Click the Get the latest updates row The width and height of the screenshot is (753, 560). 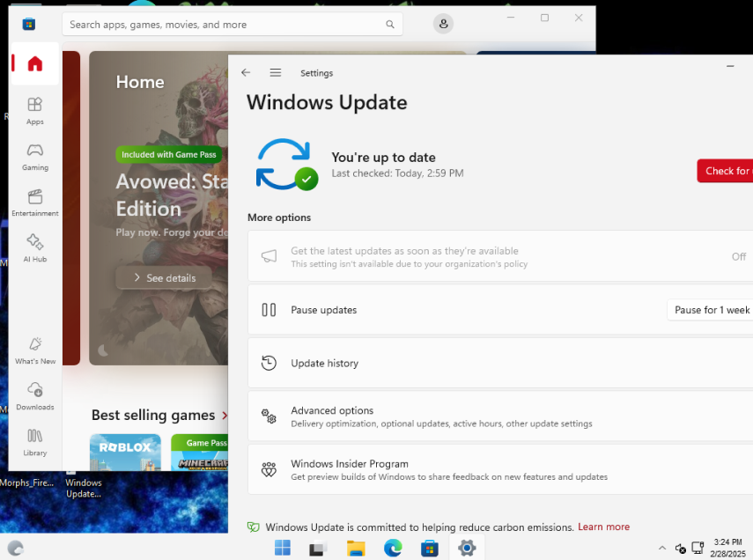point(500,256)
